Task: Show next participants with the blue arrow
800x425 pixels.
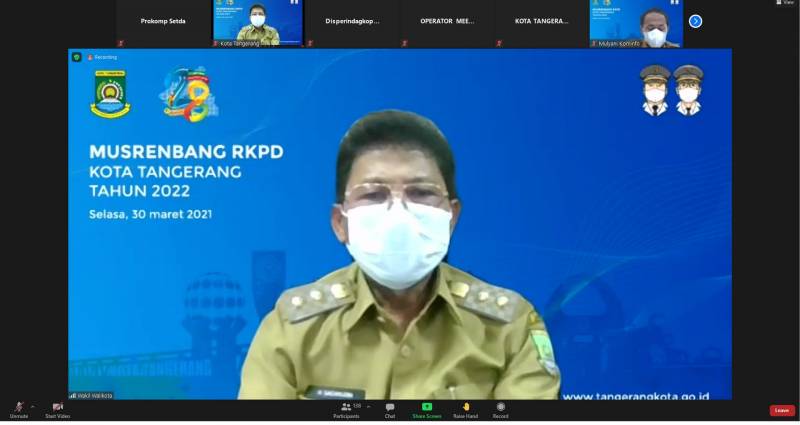Action: (x=695, y=21)
